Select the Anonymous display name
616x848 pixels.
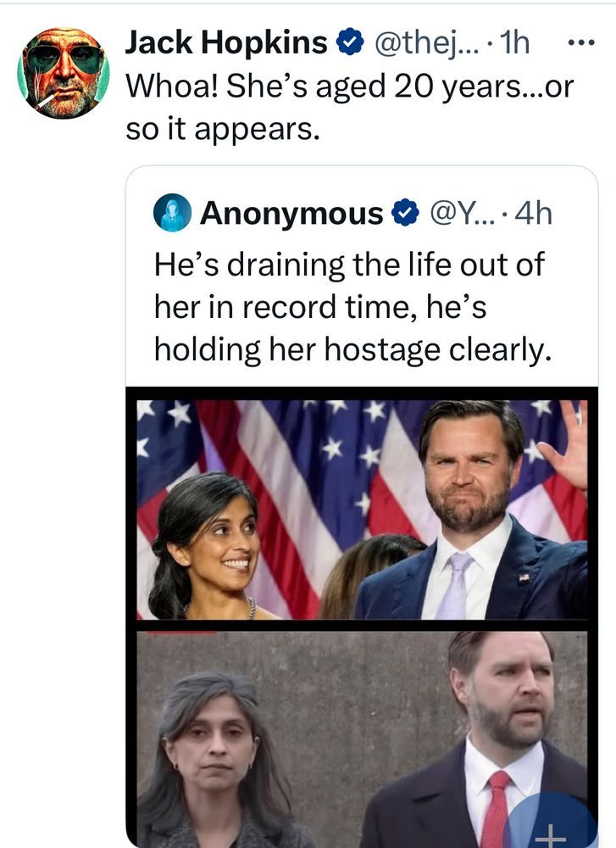tap(291, 214)
